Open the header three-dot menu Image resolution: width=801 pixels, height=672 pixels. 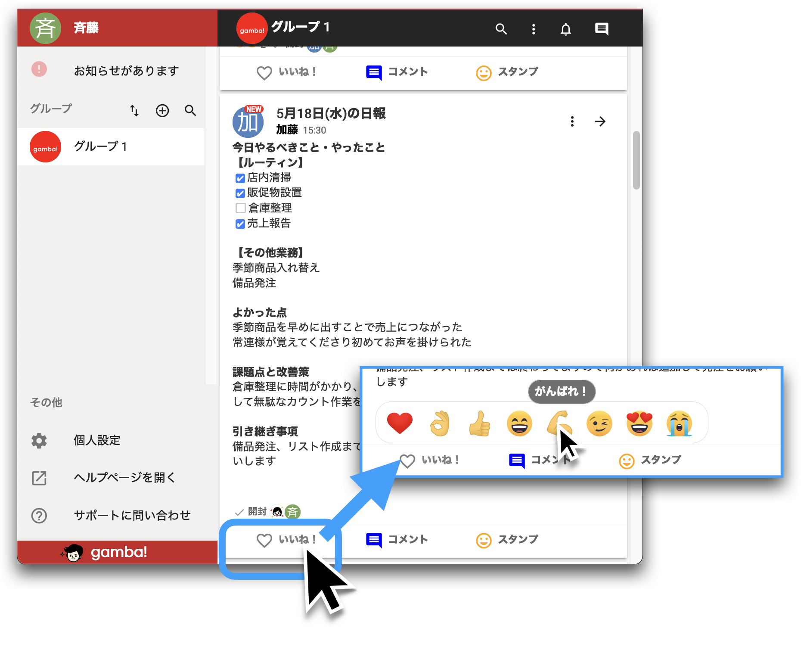(x=534, y=29)
